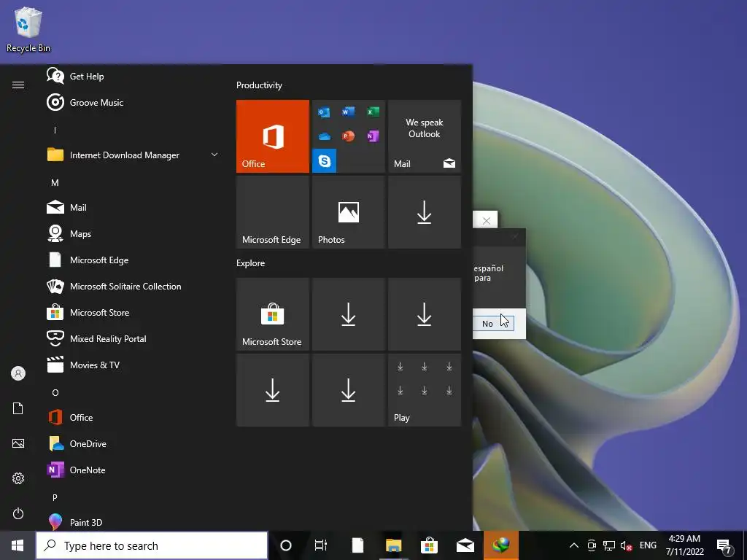Image resolution: width=747 pixels, height=560 pixels.
Task: Click the Explore group heading
Action: (x=251, y=262)
